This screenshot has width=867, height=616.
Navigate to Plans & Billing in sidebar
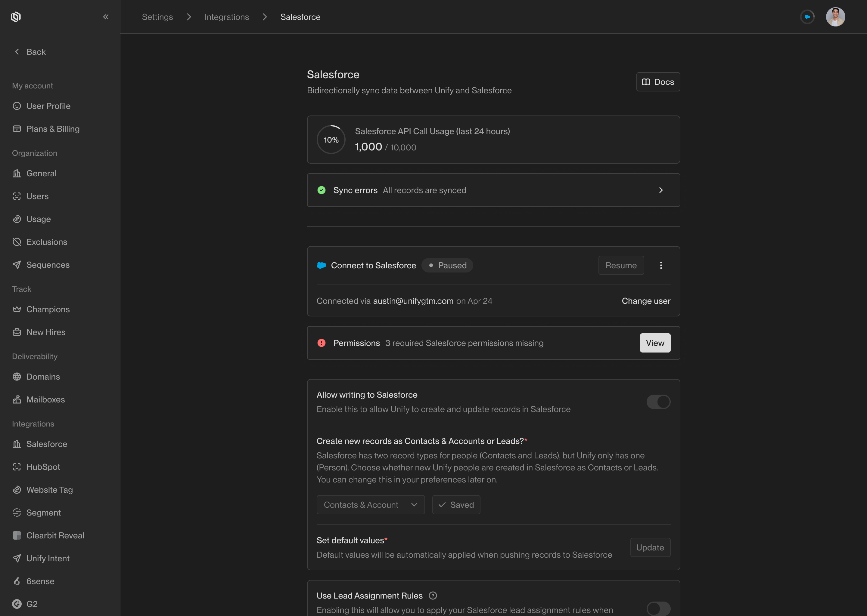pos(53,129)
